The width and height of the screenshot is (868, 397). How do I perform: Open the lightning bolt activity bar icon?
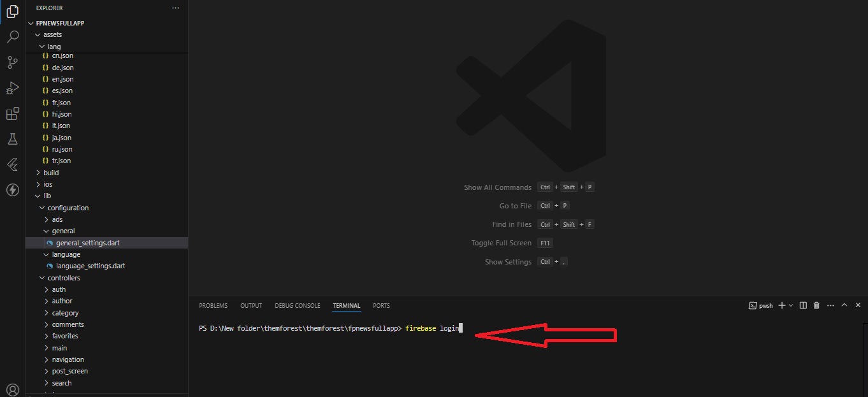(12, 190)
